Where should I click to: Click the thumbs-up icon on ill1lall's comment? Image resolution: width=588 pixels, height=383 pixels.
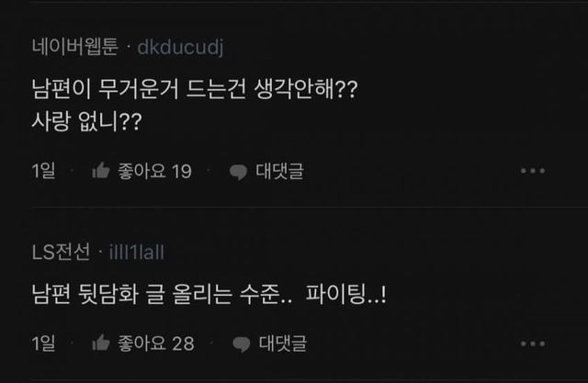101,344
